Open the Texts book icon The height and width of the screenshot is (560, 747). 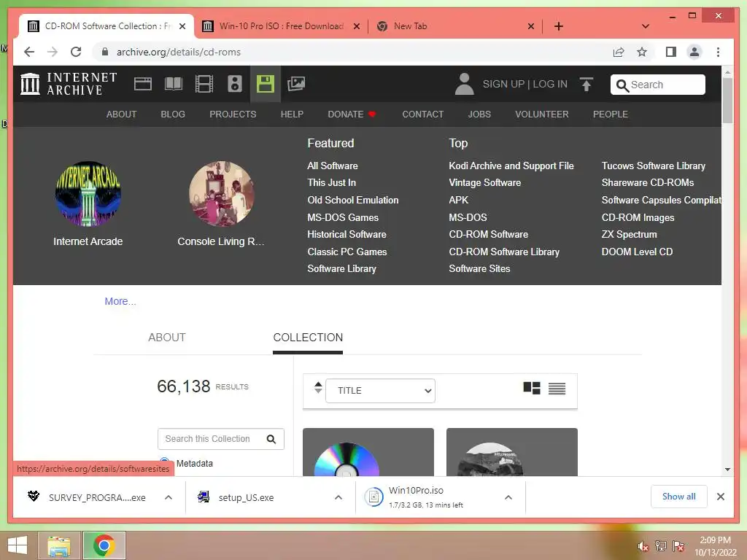coord(174,84)
